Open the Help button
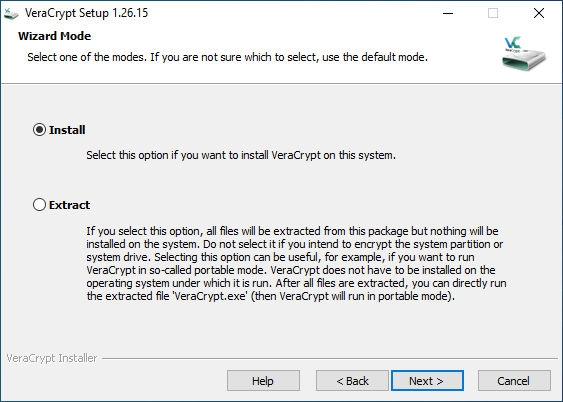 coord(263,380)
